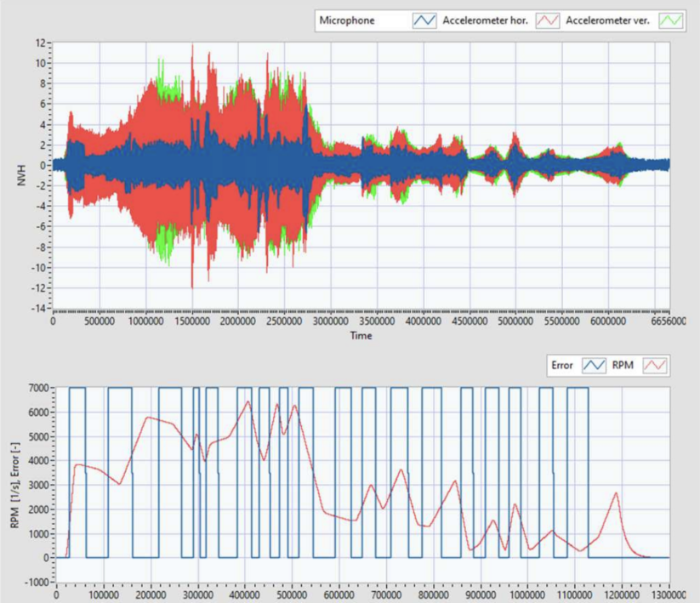Image resolution: width=700 pixels, height=603 pixels.
Task: Click the Time x-axis label
Action: (x=361, y=336)
